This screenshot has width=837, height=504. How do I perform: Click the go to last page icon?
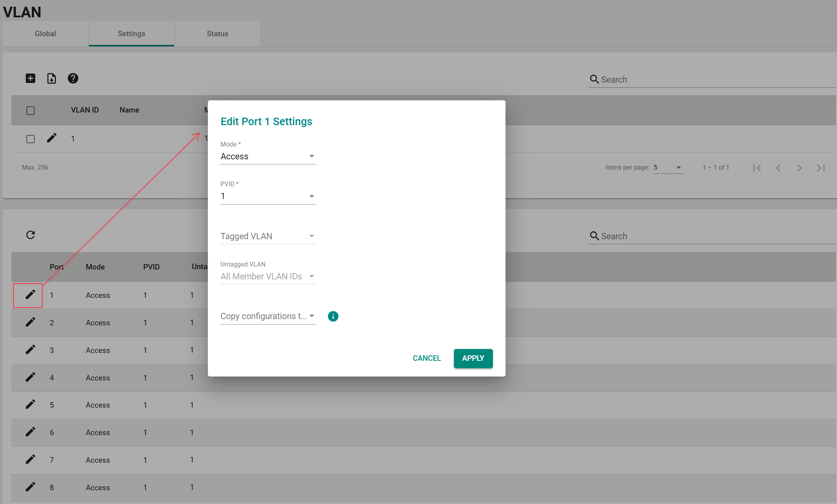(x=820, y=168)
